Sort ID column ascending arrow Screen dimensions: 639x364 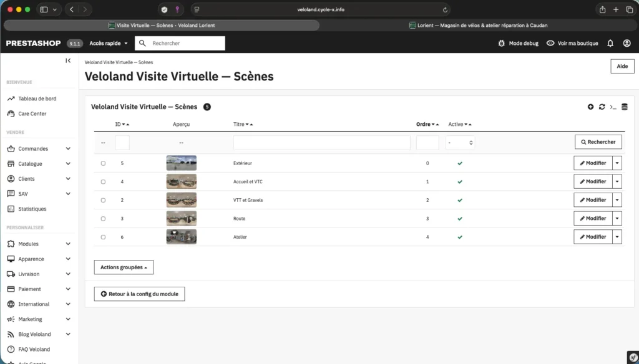(x=127, y=125)
